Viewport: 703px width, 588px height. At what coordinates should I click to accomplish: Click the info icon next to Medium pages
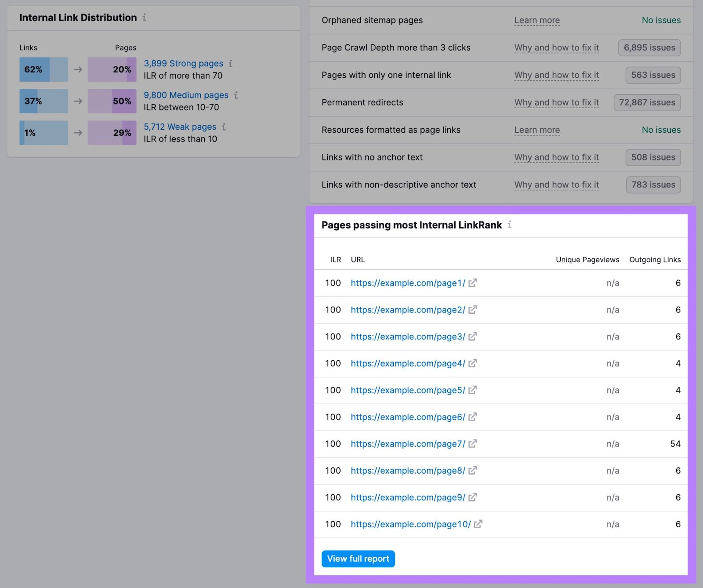coord(237,95)
